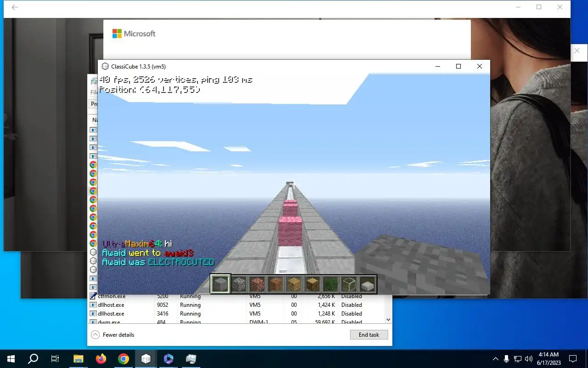This screenshot has width=588, height=368.
Task: Open Task View from the taskbar
Action: click(x=55, y=359)
